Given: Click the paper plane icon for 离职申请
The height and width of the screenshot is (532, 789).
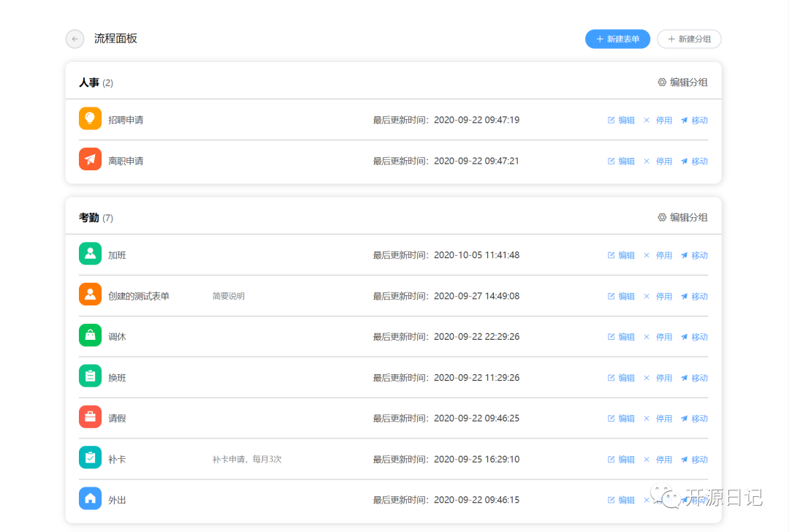Looking at the screenshot, I should pyautogui.click(x=90, y=159).
